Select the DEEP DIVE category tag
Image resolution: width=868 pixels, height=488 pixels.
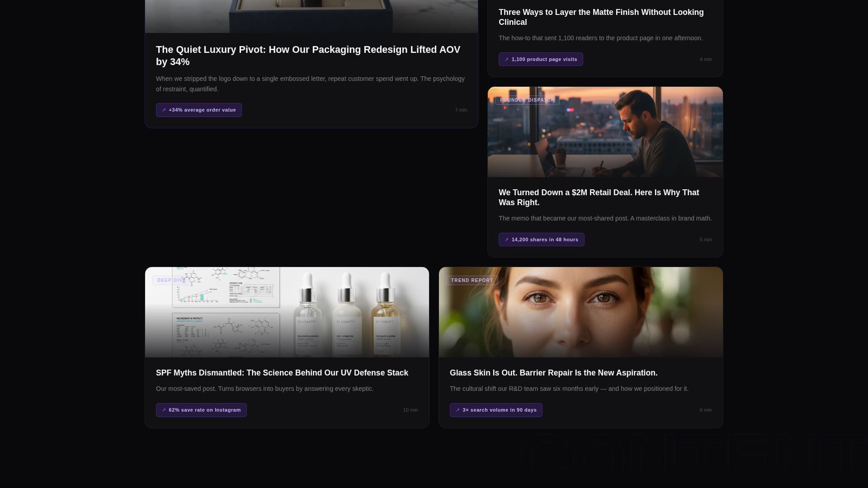(x=171, y=280)
